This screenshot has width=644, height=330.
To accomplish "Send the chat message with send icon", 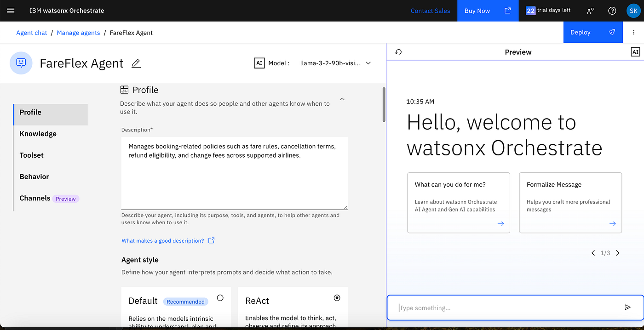I will click(x=627, y=307).
